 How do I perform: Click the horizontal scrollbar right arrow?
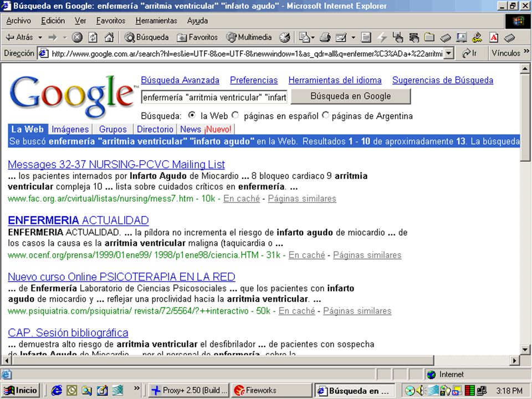tap(515, 360)
